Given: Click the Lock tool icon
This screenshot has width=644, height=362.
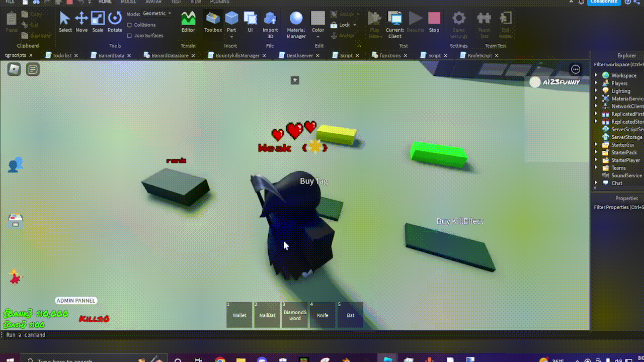Looking at the screenshot, I should pyautogui.click(x=334, y=25).
